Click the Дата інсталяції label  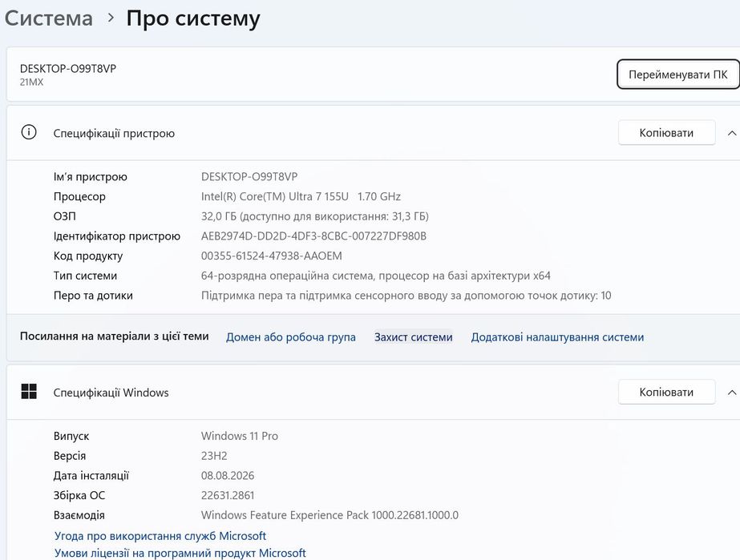click(91, 476)
